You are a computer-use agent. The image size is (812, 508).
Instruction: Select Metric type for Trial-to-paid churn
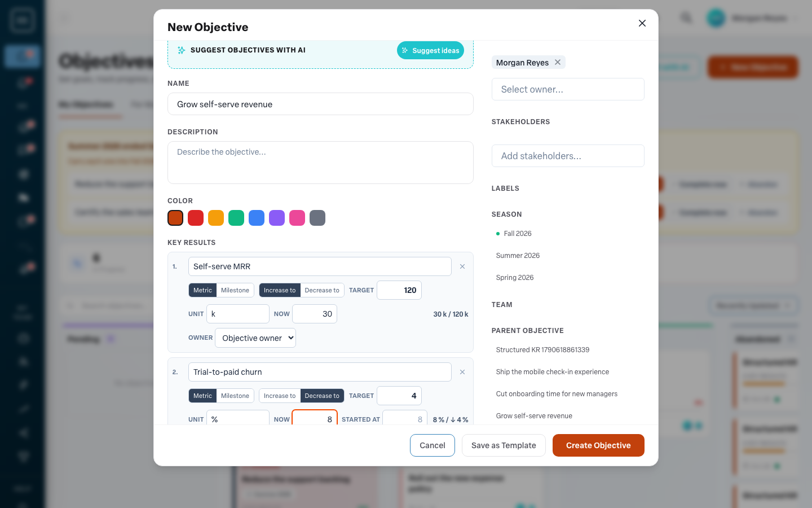click(202, 396)
